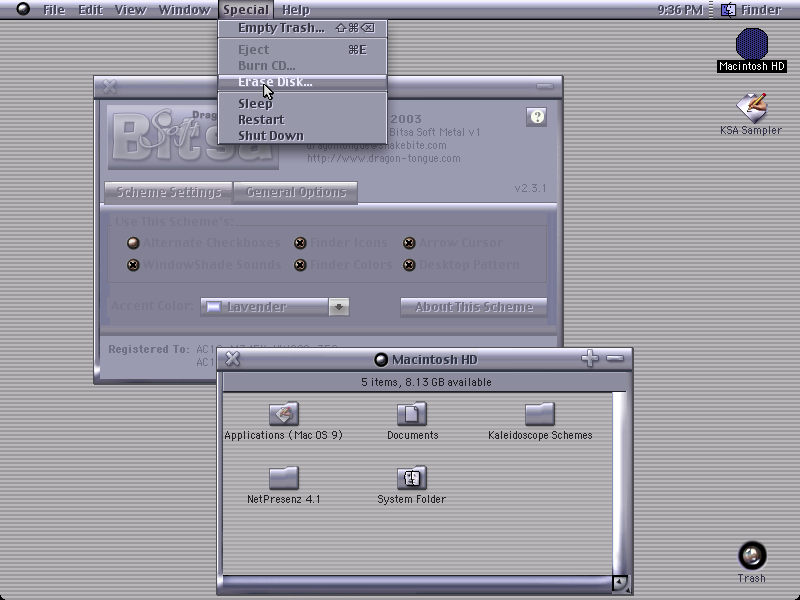Choose Empty Trash from Special menu
The height and width of the screenshot is (600, 800).
(303, 28)
